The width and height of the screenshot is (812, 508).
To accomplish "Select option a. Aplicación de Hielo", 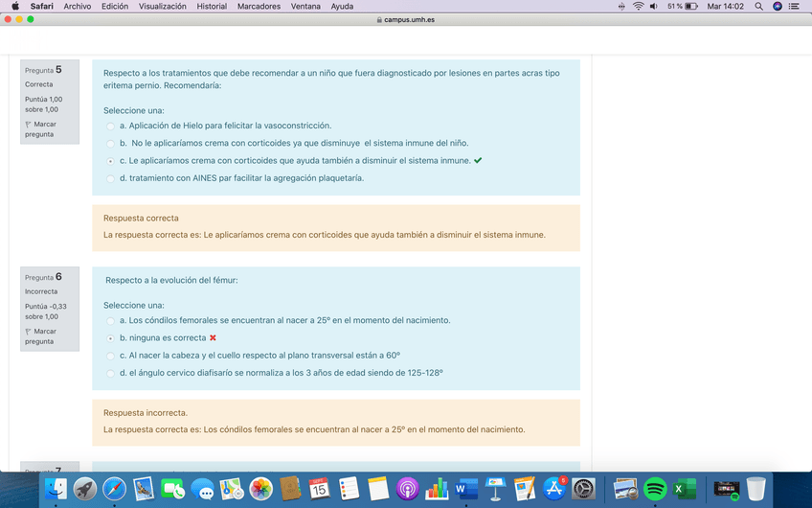I will pyautogui.click(x=110, y=126).
